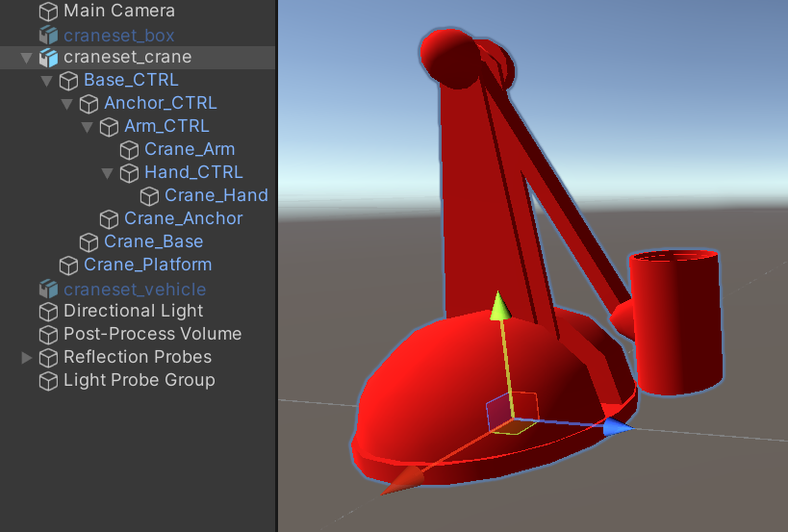
Task: Select the Light Probe Group object
Action: (140, 380)
